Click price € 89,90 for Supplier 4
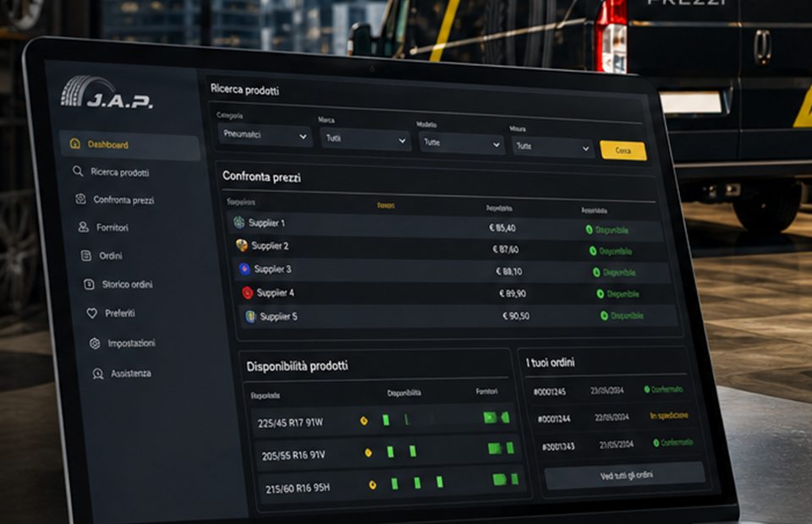 [x=513, y=293]
